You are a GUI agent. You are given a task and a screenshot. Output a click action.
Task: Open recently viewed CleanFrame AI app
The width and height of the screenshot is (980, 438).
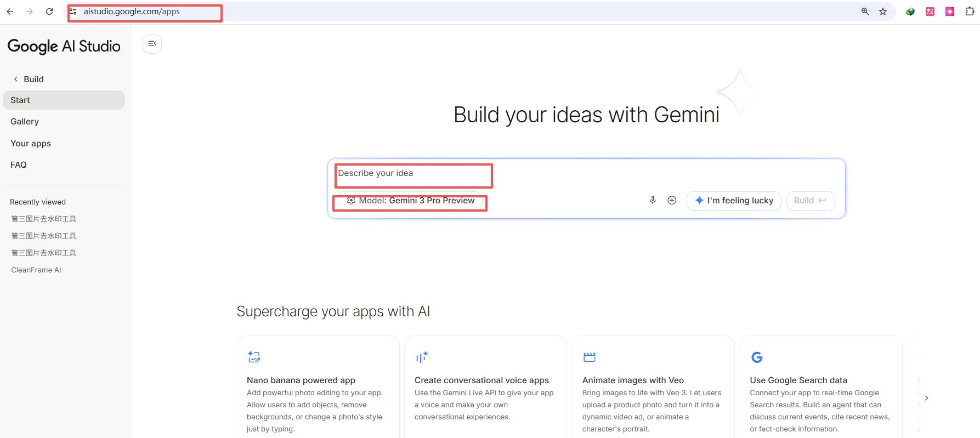pos(36,270)
